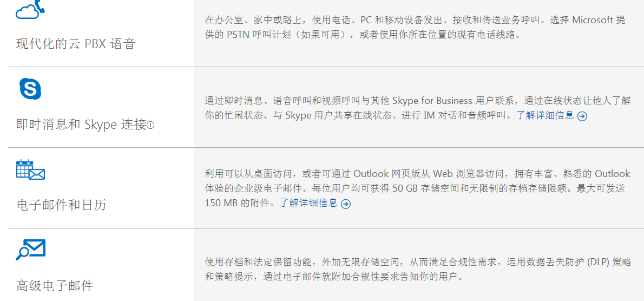Image resolution: width=644 pixels, height=301 pixels.
Task: Click arrow circle after email 了解详细信息
Action: point(346,204)
